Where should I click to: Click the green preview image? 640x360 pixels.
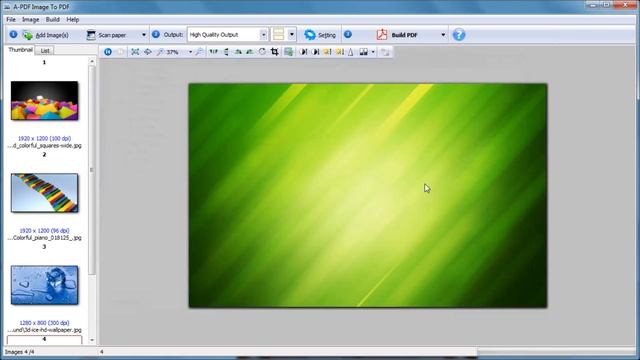coord(368,196)
